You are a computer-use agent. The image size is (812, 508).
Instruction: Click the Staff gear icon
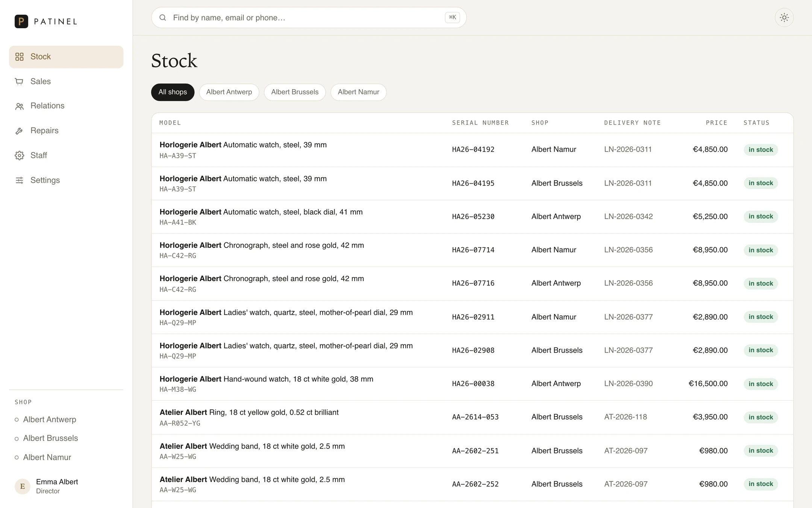pyautogui.click(x=20, y=156)
